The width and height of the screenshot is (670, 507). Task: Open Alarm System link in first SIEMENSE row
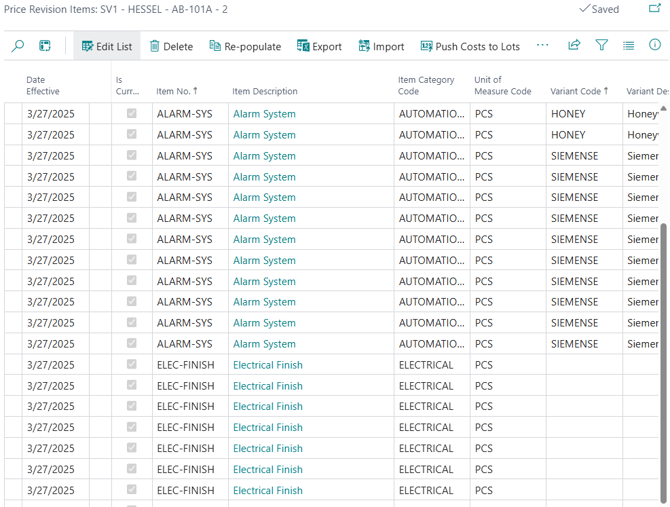coord(264,156)
